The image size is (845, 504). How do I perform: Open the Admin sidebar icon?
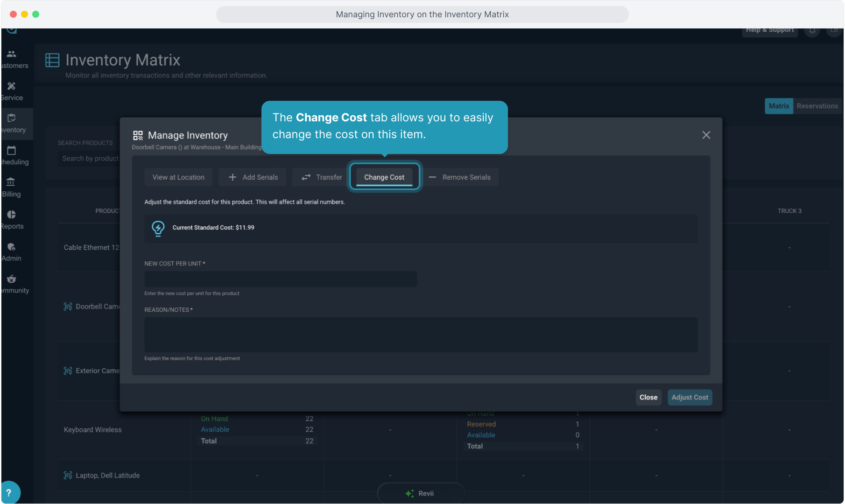[x=12, y=247]
